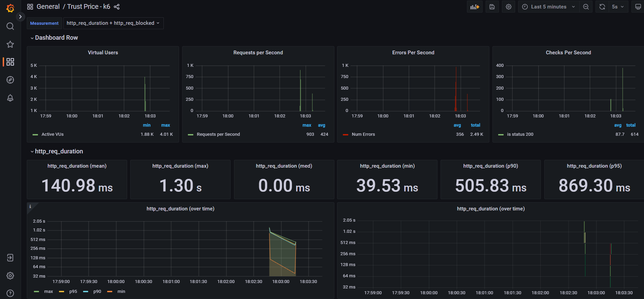Screen dimensions: 644x299
Task: Open Starred dashboards in sidebar
Action: pos(10,44)
